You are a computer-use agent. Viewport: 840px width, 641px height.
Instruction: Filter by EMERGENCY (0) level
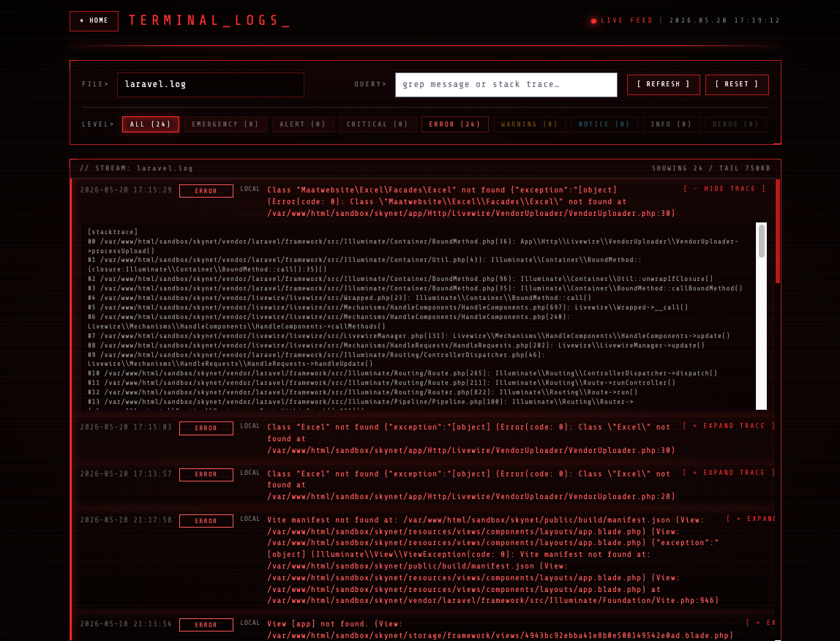225,124
